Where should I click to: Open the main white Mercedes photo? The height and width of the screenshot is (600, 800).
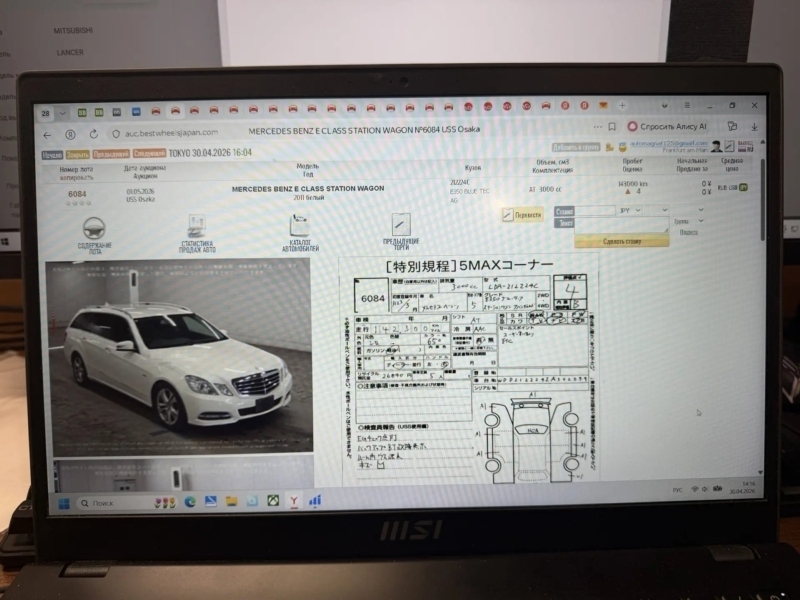coord(180,357)
